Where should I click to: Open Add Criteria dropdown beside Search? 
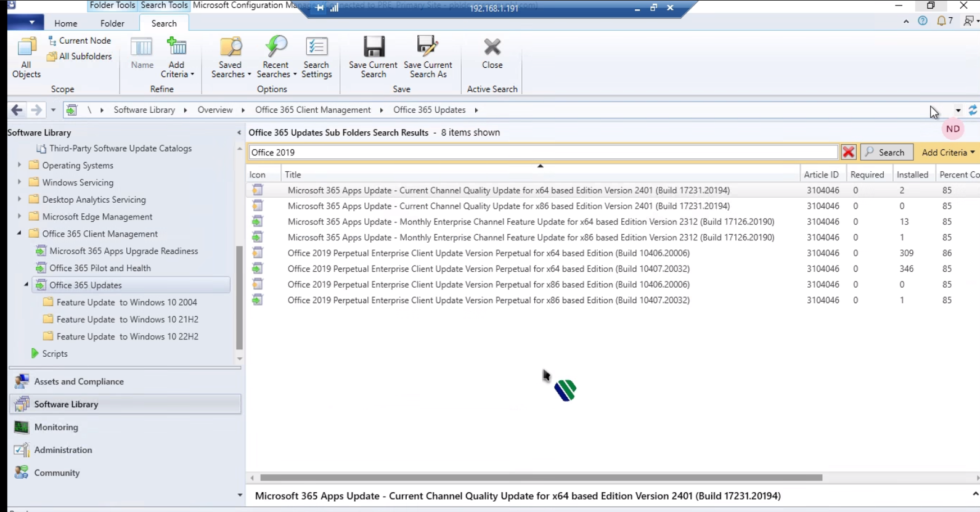(x=948, y=152)
